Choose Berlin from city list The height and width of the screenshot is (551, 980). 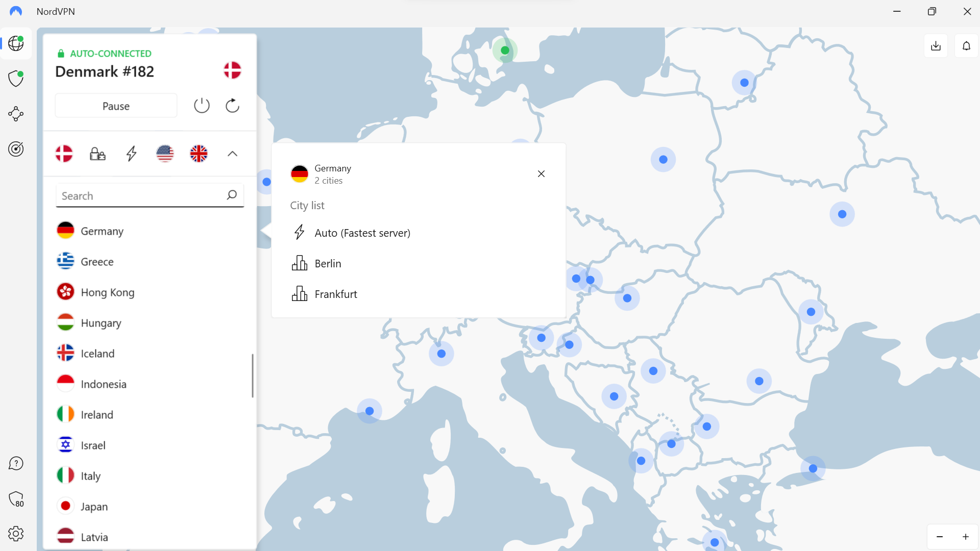coord(419,263)
